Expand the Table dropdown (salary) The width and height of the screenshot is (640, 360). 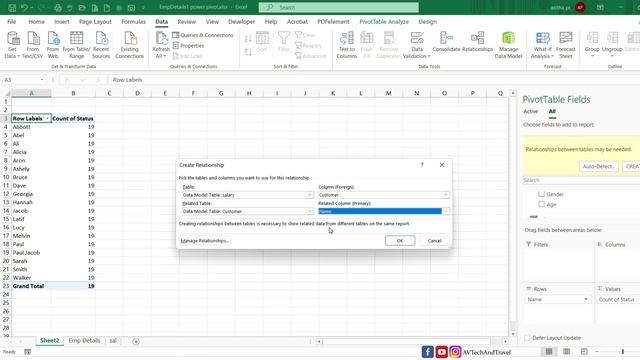(x=310, y=195)
